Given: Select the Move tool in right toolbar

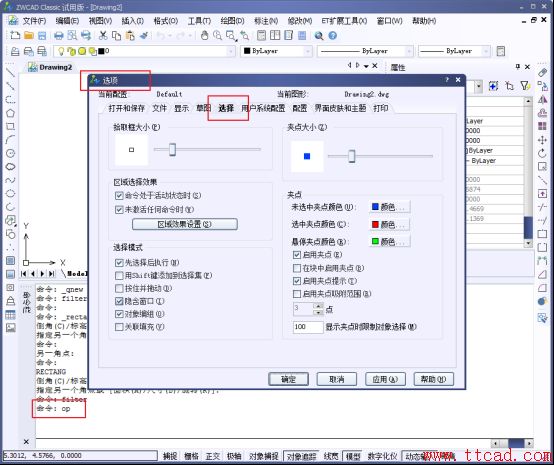Looking at the screenshot, I should (x=542, y=140).
